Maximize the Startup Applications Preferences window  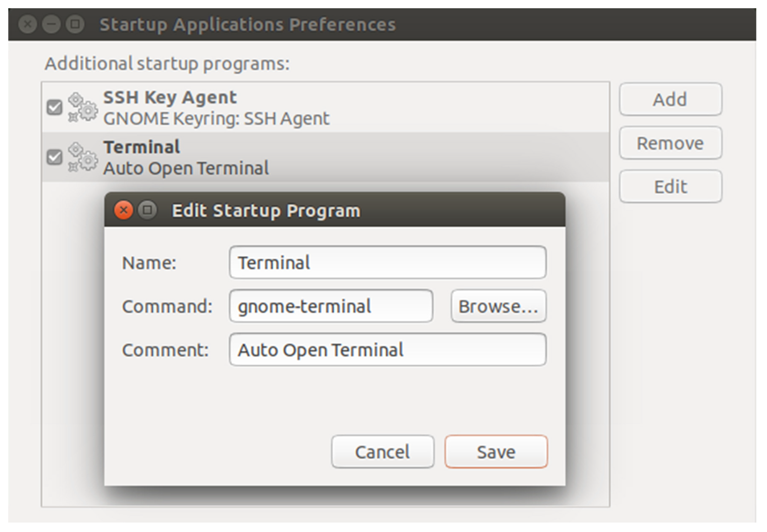pos(75,24)
